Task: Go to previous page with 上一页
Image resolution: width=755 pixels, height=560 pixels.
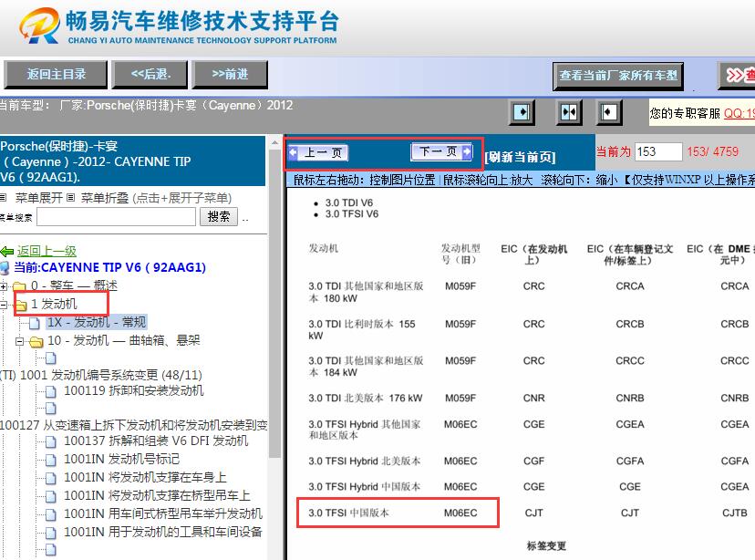Action: pos(318,153)
